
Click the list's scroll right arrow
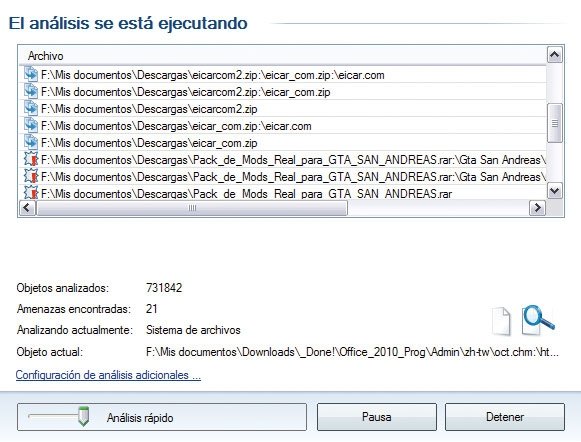point(537,208)
